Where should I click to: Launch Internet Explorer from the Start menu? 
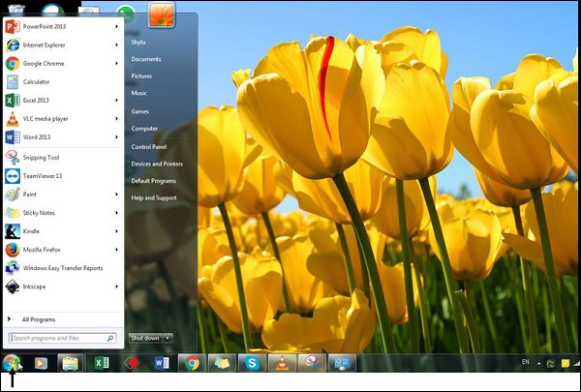click(x=63, y=45)
